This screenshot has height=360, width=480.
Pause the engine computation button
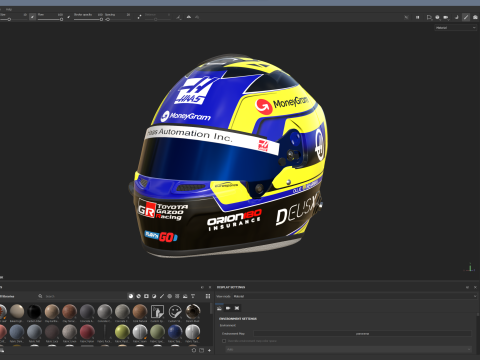[417, 17]
